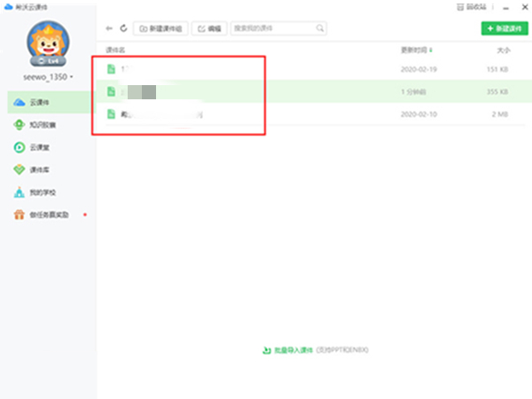Click the search magnifier icon

tap(319, 28)
